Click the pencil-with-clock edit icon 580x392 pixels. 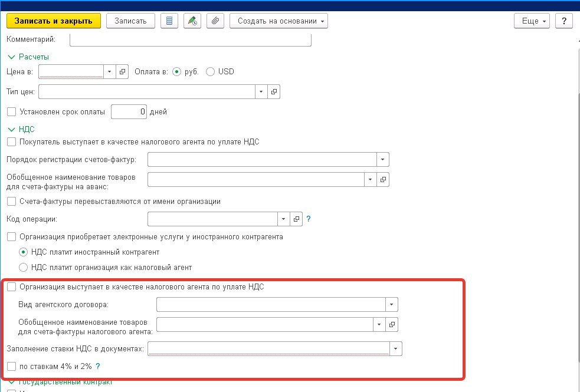point(192,21)
